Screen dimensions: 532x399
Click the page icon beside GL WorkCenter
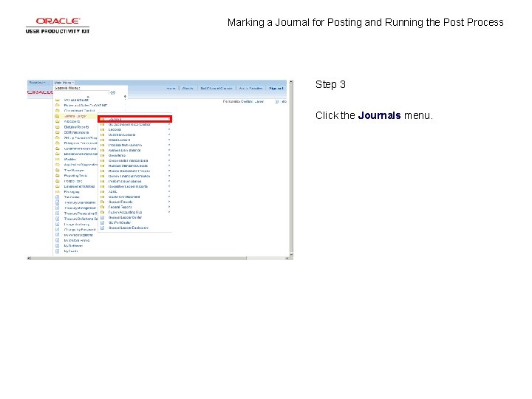pyautogui.click(x=102, y=222)
